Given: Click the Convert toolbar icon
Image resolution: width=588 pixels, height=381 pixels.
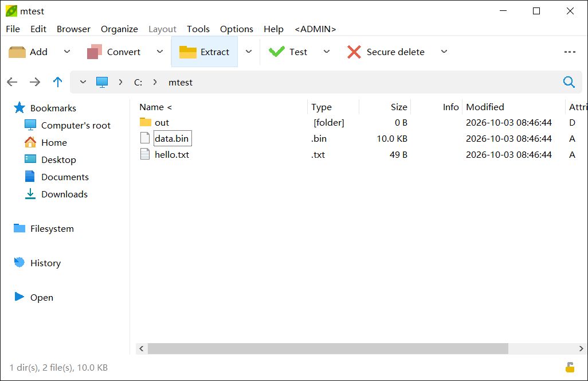Looking at the screenshot, I should click(x=95, y=52).
